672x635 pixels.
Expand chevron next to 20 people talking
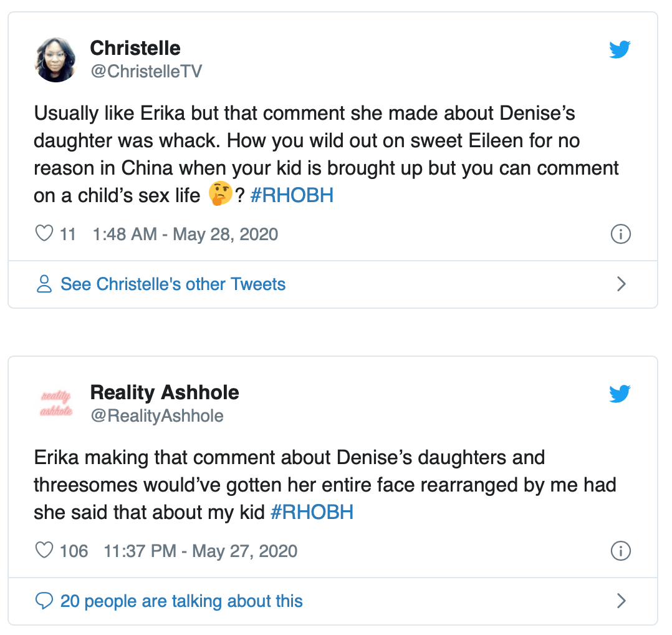[621, 601]
